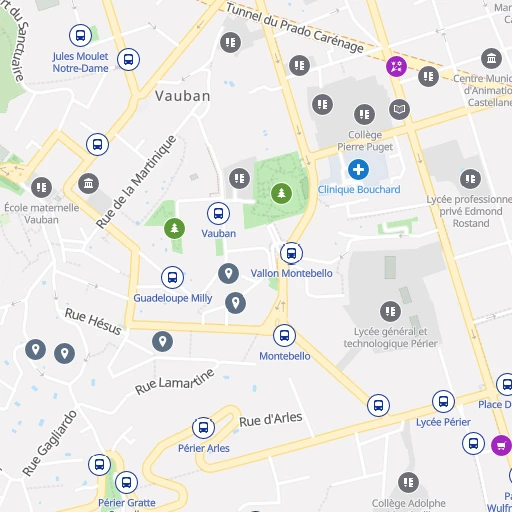This screenshot has width=512, height=512.
Task: Click the Périer Arles bus stop icon
Action: 203,428
